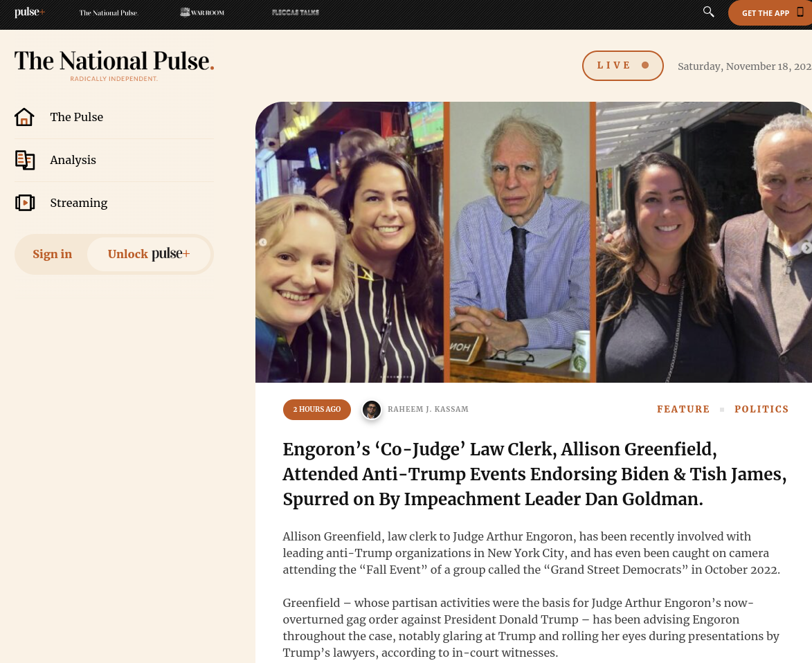
Task: Click the Analysis document icon
Action: [x=25, y=160]
